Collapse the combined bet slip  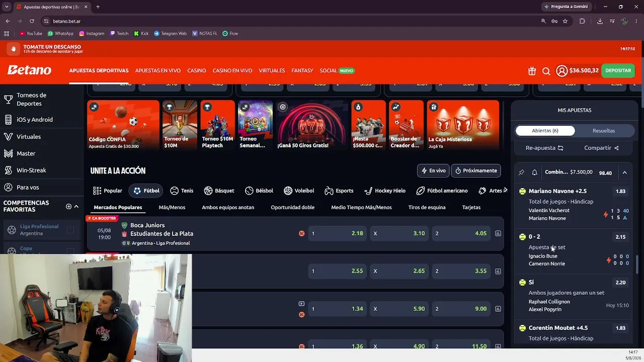point(624,172)
